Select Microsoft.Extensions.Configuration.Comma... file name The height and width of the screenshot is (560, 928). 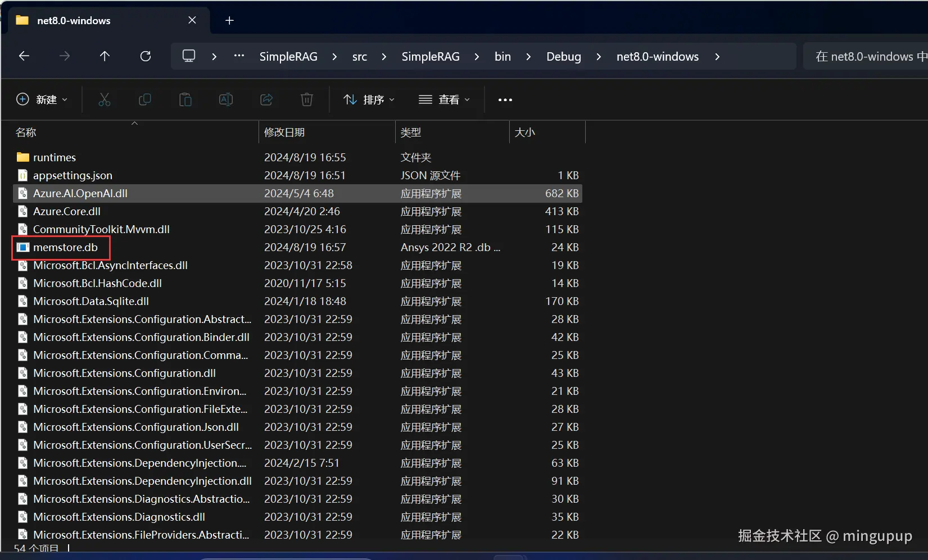click(141, 355)
